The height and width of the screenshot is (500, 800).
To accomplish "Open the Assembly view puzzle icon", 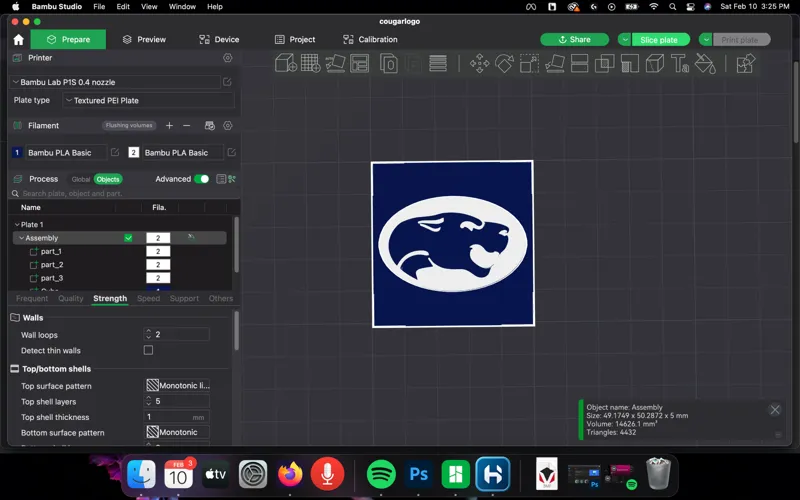I will click(745, 64).
